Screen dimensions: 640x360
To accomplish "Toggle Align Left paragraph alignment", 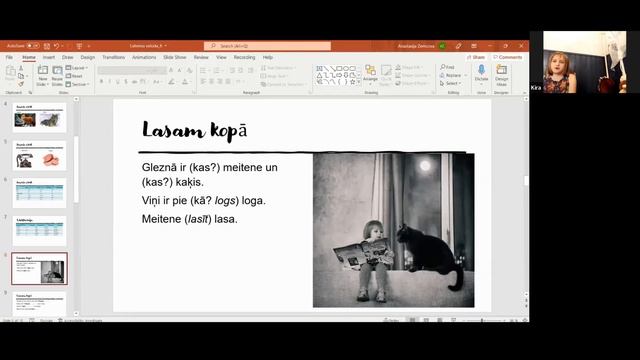I will click(203, 82).
